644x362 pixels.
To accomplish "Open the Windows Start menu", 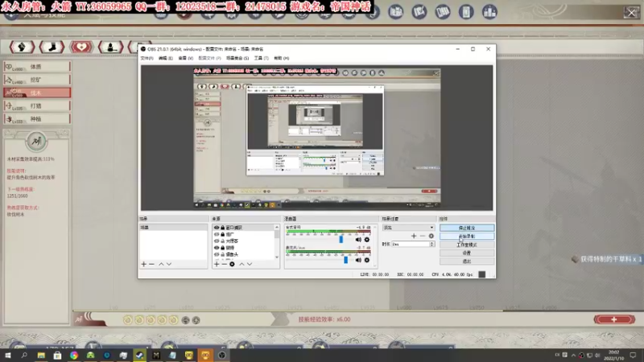I will tap(8, 355).
